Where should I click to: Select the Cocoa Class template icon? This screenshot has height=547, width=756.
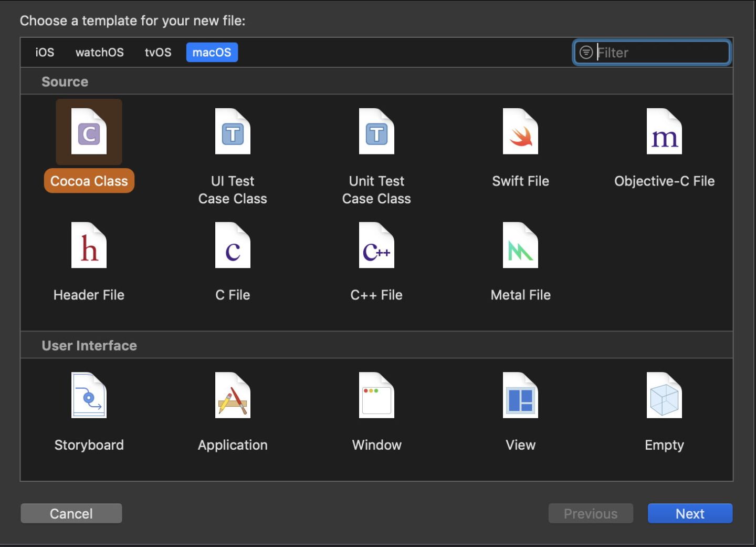(89, 131)
